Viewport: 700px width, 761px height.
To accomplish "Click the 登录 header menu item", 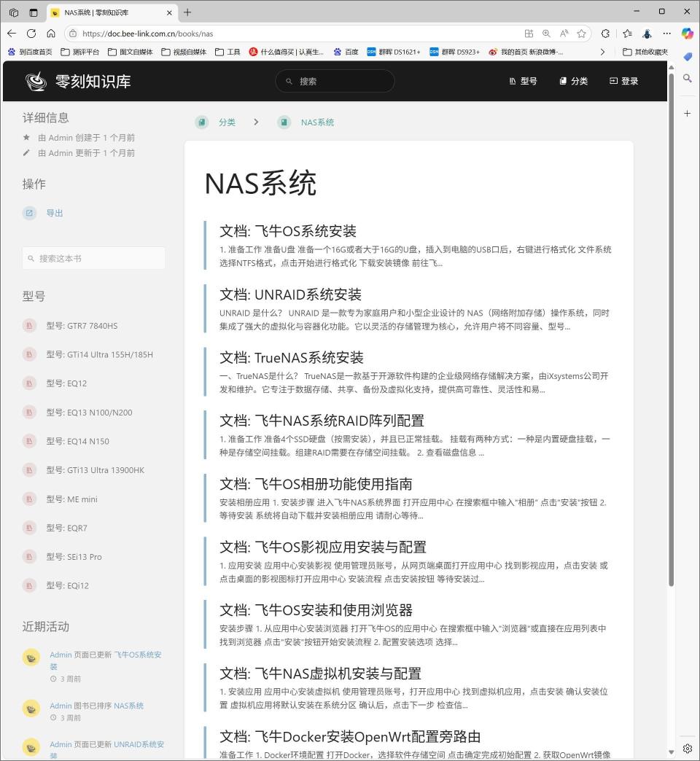I will [x=623, y=81].
